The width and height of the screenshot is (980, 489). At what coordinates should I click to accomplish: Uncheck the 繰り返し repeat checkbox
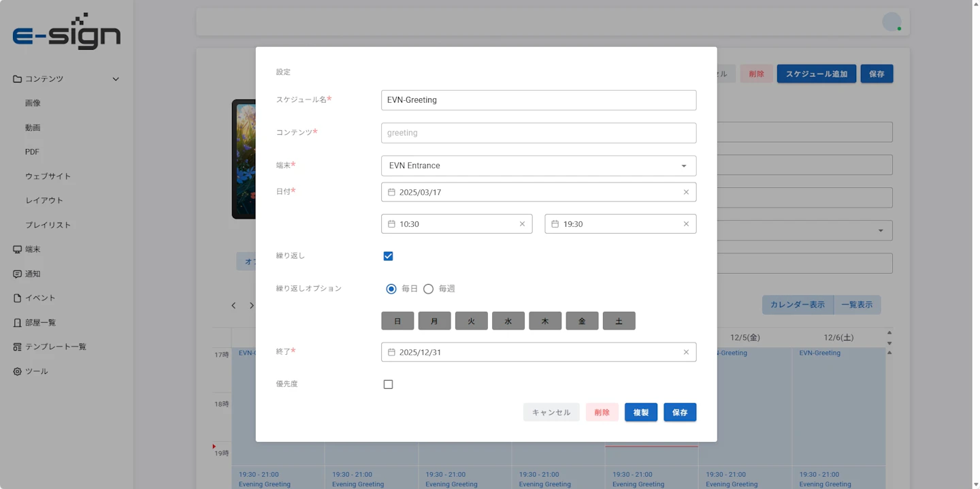click(388, 256)
